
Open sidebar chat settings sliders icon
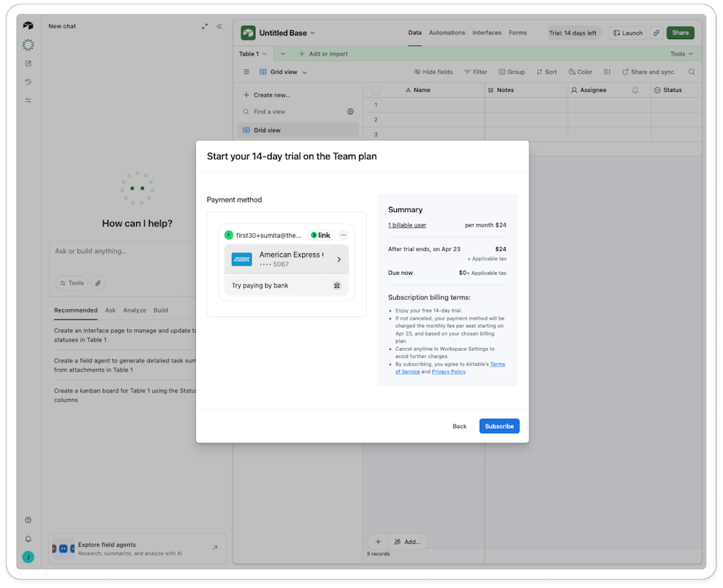pos(28,100)
